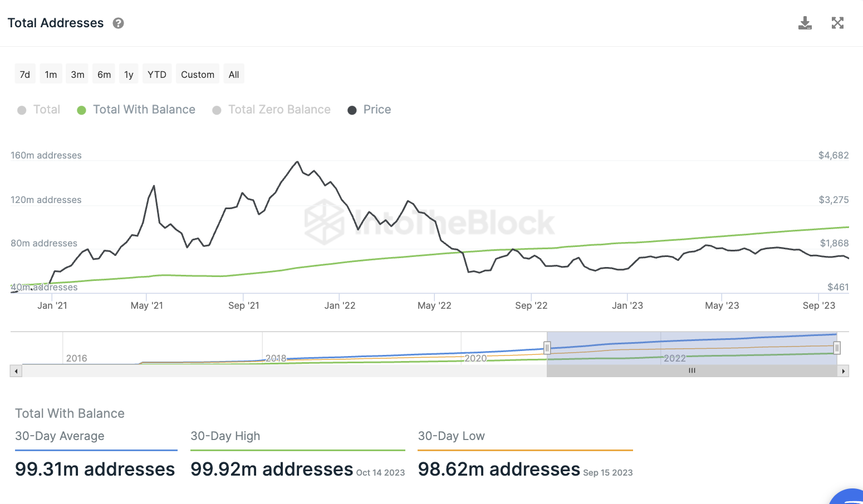863x504 pixels.
Task: Open the Custom date range picker
Action: 198,74
